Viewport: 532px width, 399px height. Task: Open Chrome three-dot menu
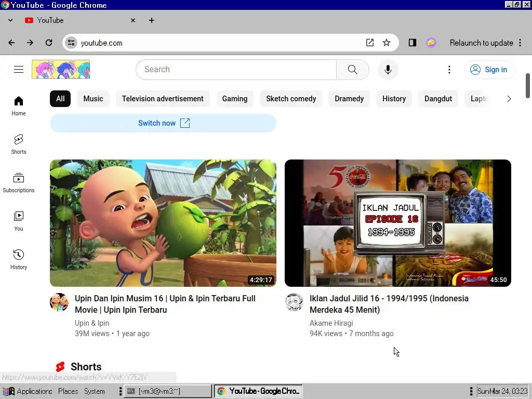[520, 43]
